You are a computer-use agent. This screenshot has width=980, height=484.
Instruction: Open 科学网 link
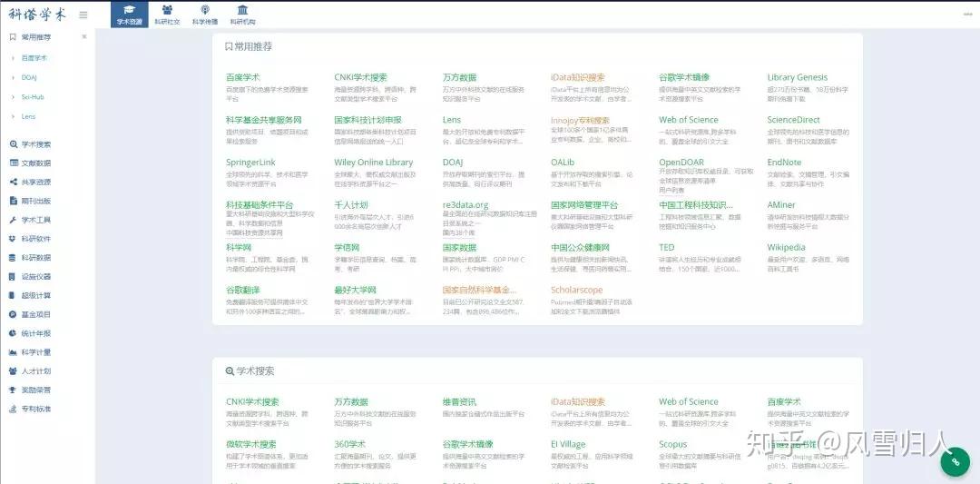[x=239, y=248]
